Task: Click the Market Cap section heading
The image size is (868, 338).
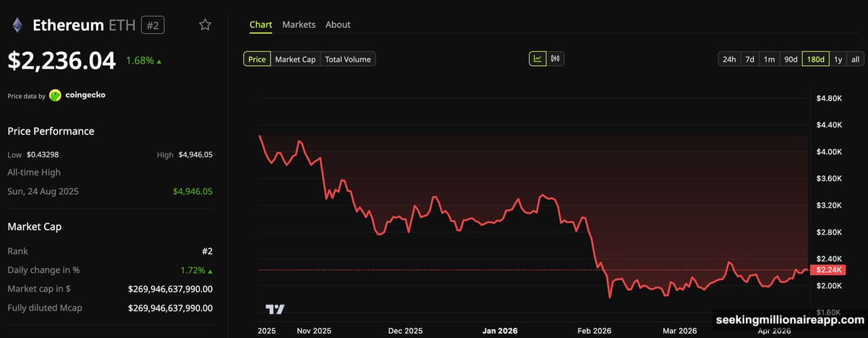Action: tap(34, 227)
